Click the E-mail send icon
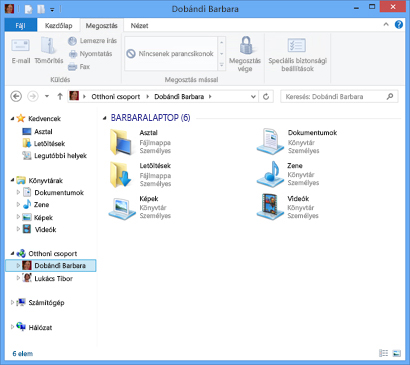 click(x=21, y=46)
